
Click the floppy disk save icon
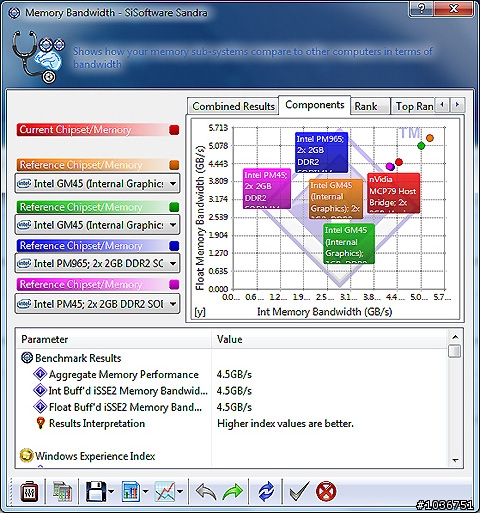(96, 491)
